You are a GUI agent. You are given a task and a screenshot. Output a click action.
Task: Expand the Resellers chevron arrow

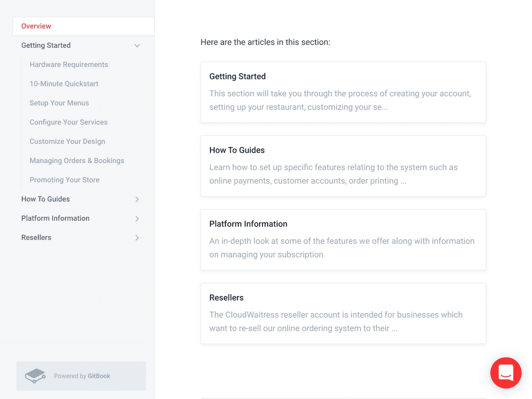click(x=137, y=238)
